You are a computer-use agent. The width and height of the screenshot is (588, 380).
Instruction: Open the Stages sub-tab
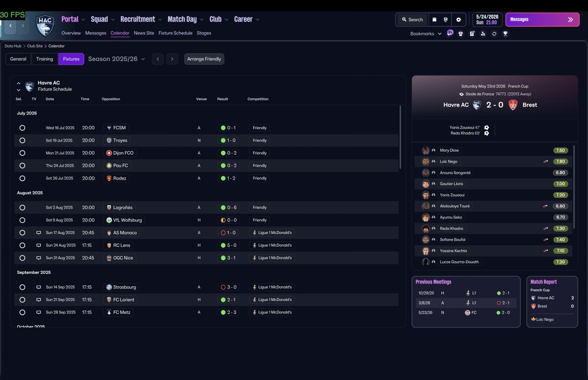click(x=204, y=33)
